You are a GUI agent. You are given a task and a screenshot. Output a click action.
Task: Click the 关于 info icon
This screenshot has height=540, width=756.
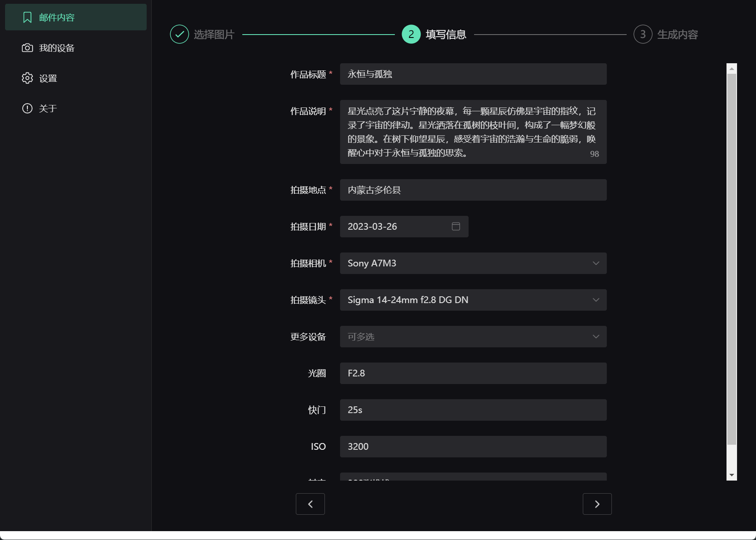(x=27, y=108)
